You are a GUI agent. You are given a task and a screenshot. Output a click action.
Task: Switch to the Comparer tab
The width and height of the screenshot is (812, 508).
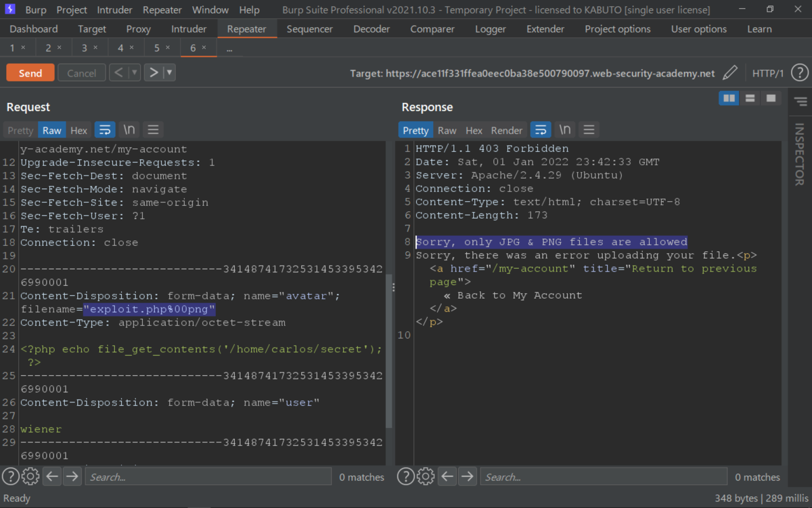pyautogui.click(x=431, y=29)
